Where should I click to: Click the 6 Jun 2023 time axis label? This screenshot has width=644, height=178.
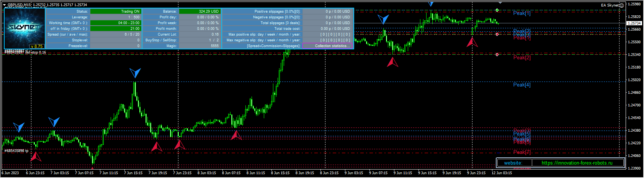pyautogui.click(x=10, y=173)
